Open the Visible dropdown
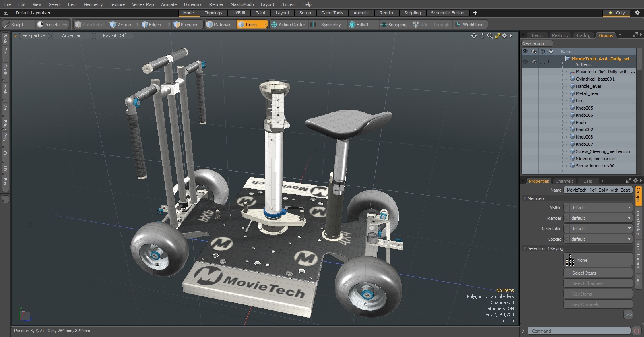Image resolution: width=644 pixels, height=337 pixels. pyautogui.click(x=598, y=208)
